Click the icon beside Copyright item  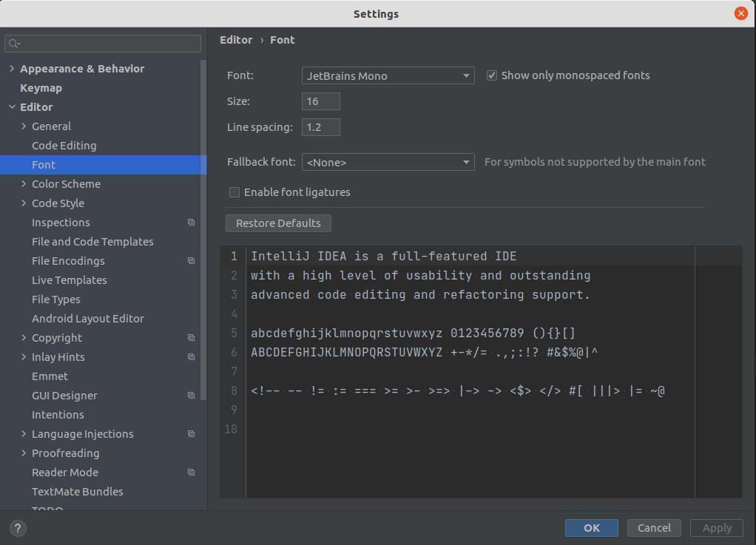[191, 338]
